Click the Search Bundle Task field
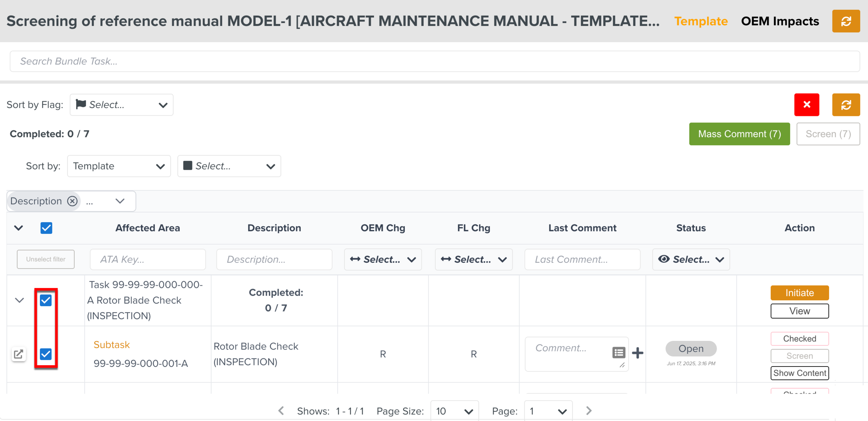Screen dimensions: 868x421 434,61
